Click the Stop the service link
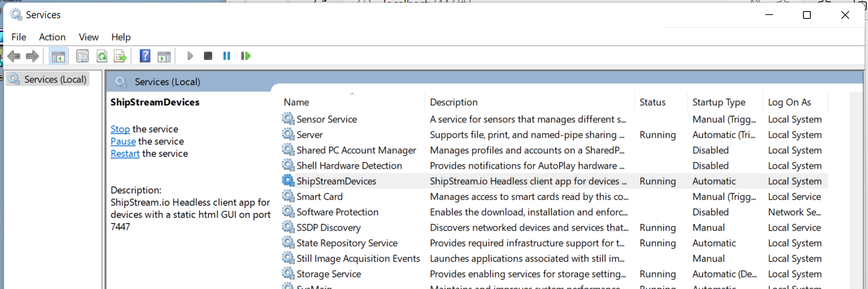The width and height of the screenshot is (868, 289). (120, 130)
